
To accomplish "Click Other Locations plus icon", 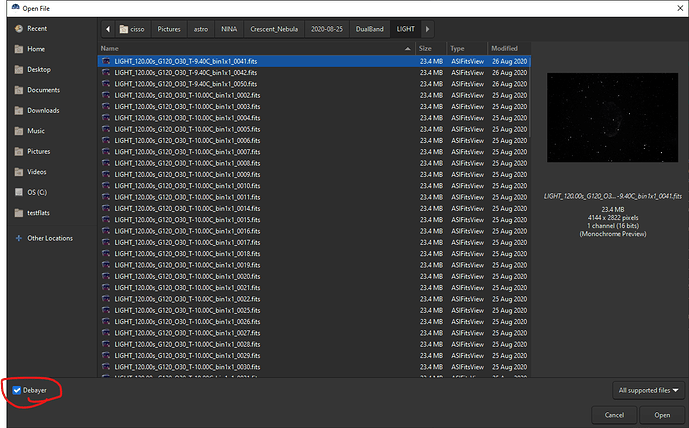I will point(17,238).
